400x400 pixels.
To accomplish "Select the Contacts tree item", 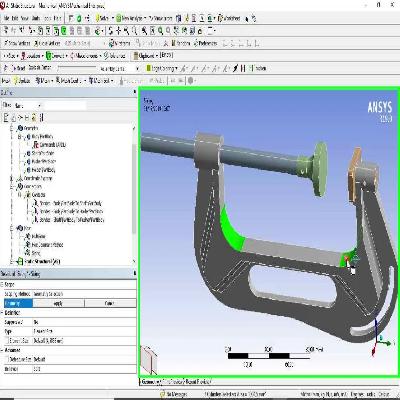I will coord(36,195).
